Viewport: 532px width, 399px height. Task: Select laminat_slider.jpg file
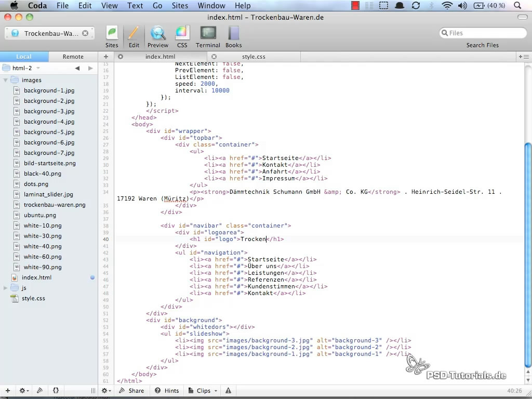tap(48, 194)
